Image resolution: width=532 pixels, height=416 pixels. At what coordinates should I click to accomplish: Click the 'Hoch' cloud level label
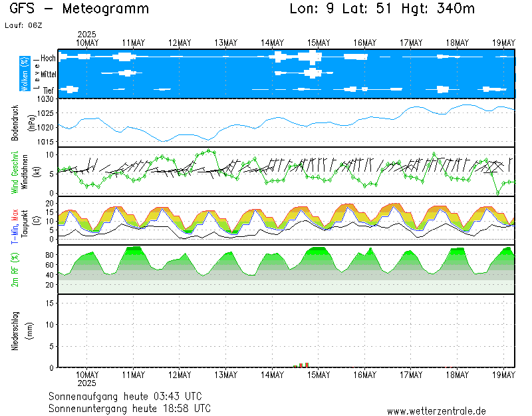tap(48, 59)
